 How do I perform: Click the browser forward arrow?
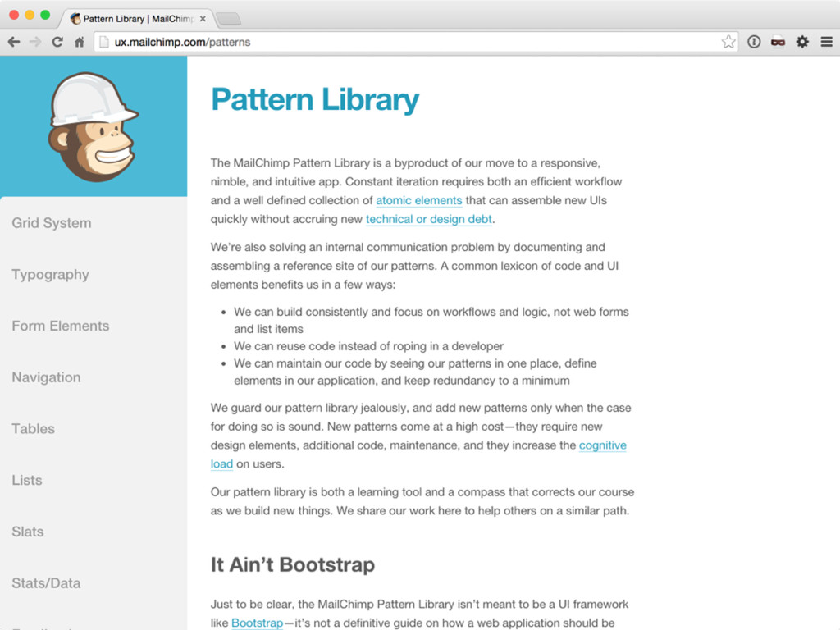coord(35,42)
